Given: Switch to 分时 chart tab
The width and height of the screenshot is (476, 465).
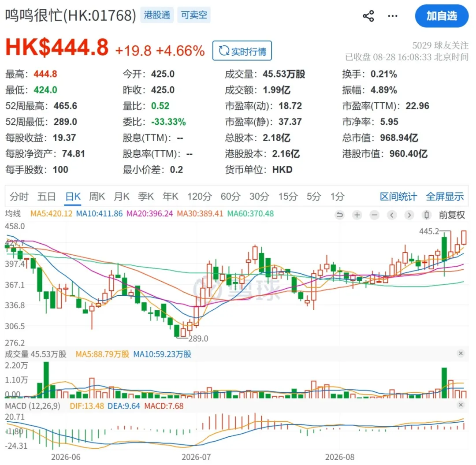Looking at the screenshot, I should (x=19, y=197).
